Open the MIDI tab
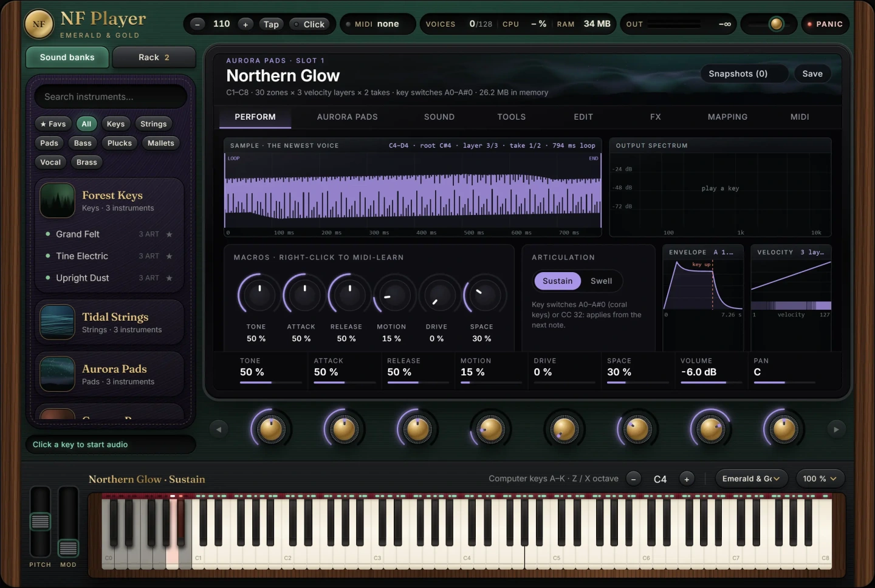 800,117
